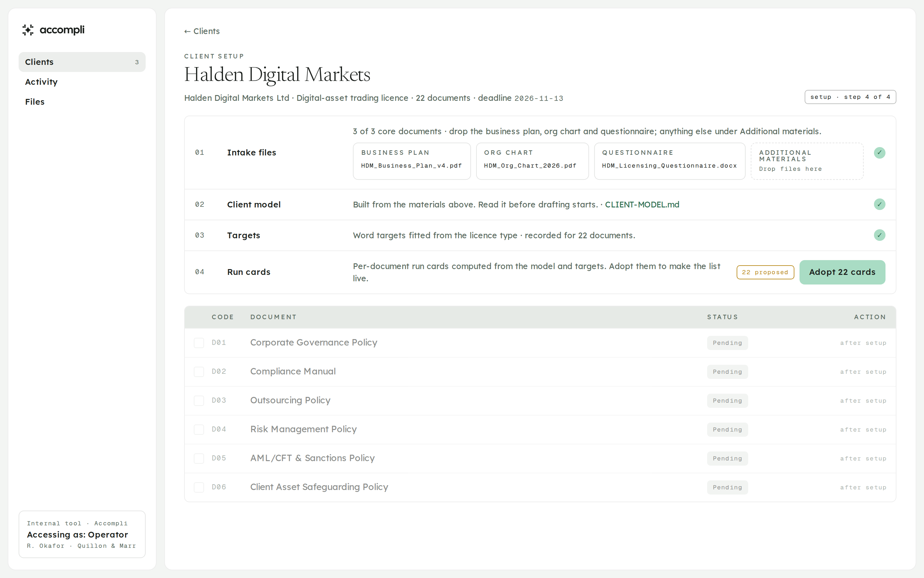Tick the D01 Corporate Governance Policy checkbox
The height and width of the screenshot is (578, 924).
[x=199, y=343]
